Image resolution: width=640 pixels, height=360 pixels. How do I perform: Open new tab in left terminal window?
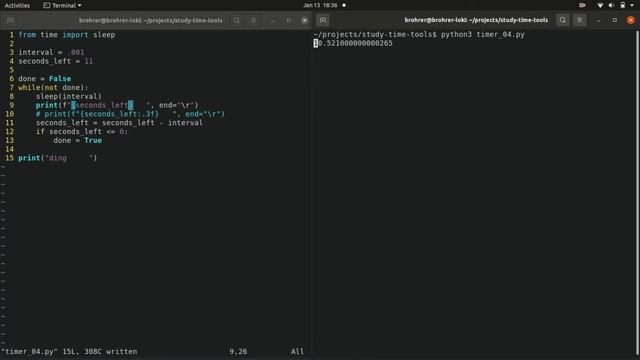point(10,20)
